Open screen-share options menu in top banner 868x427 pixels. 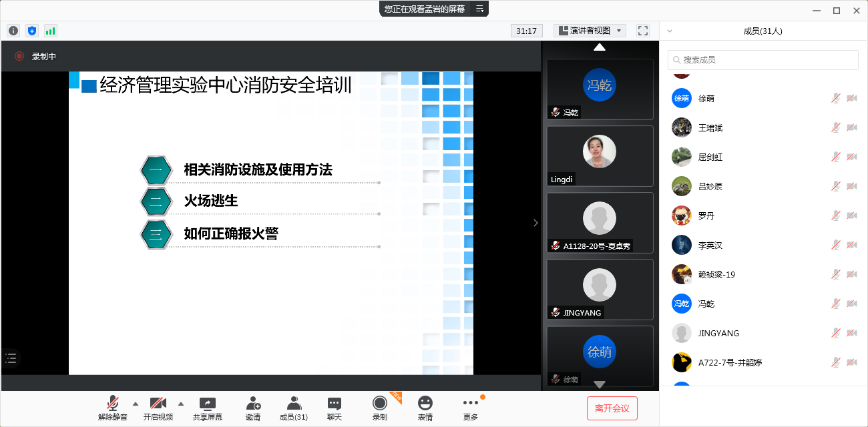click(479, 9)
